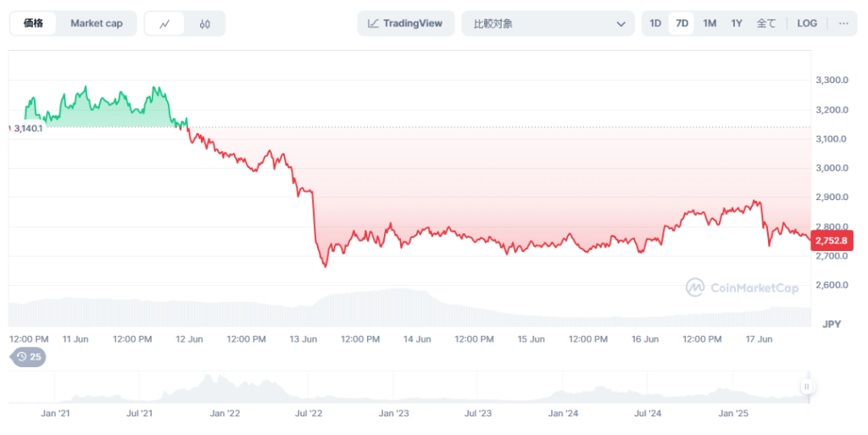Toggle LOG scale on the chart
The width and height of the screenshot is (868, 435).
(807, 24)
